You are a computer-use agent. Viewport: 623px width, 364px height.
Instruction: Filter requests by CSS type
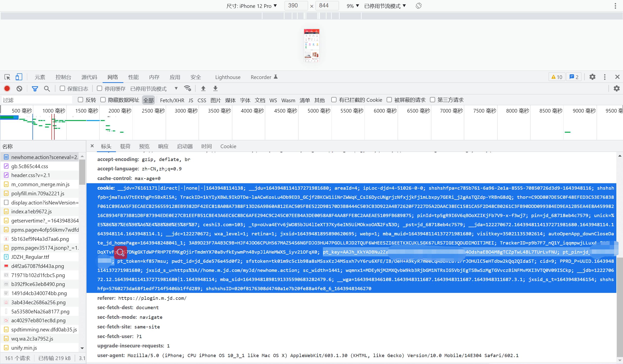[202, 100]
